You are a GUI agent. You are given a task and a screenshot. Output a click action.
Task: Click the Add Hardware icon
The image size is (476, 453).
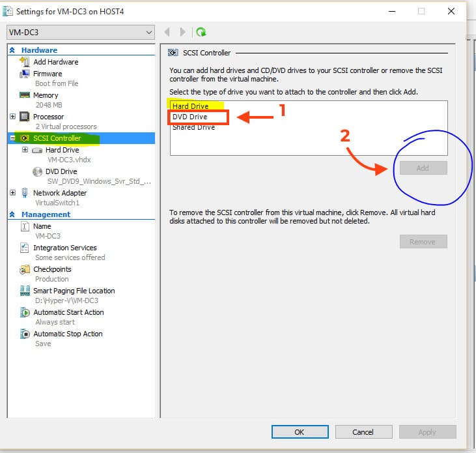tap(25, 62)
